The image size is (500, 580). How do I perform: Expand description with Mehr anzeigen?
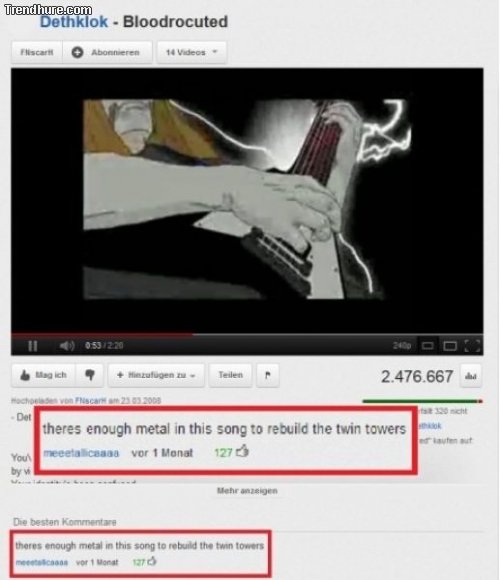click(x=247, y=491)
